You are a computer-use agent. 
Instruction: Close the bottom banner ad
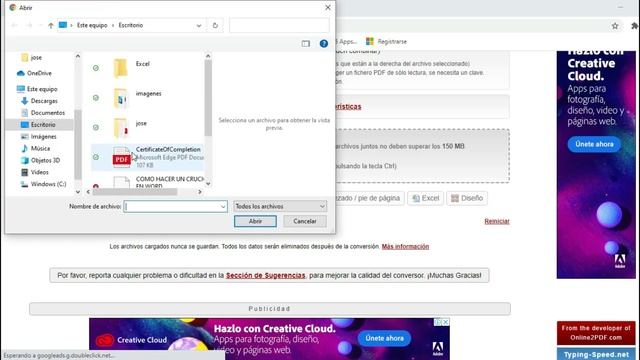445,322
